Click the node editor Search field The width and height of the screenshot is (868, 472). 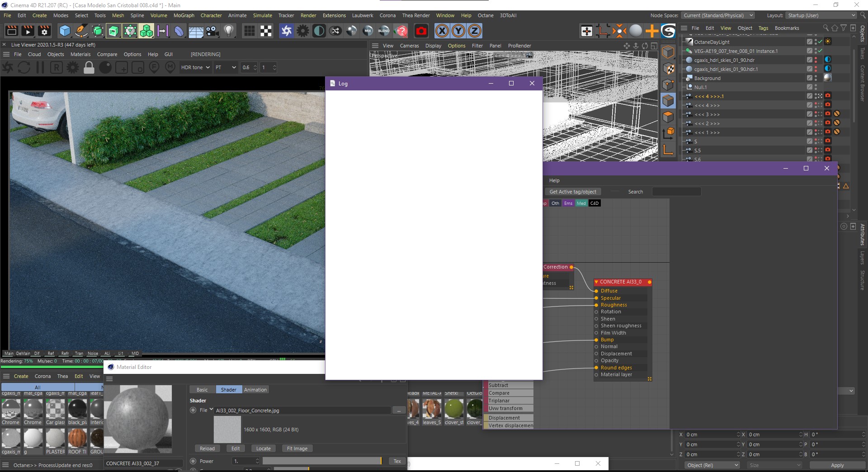[x=676, y=192]
